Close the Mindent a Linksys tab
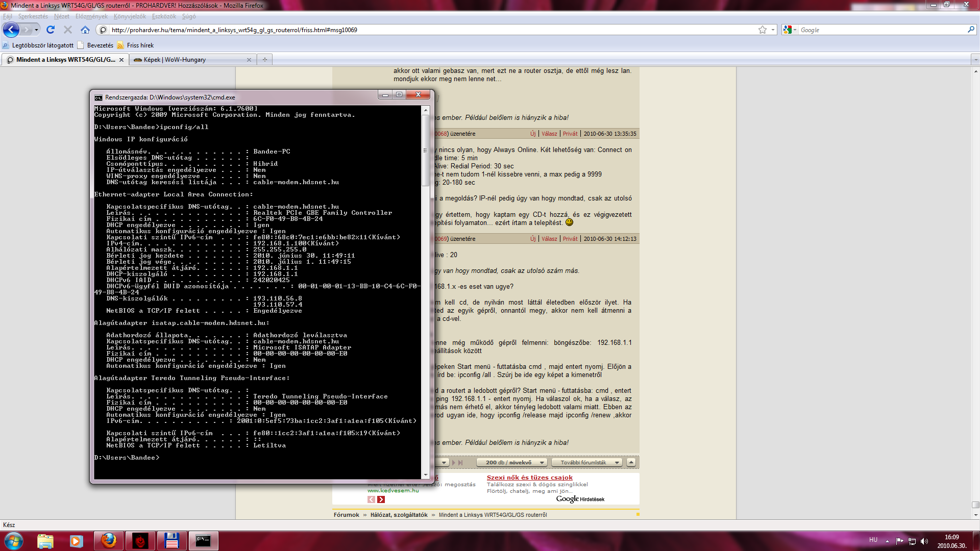The image size is (980, 551). (121, 60)
